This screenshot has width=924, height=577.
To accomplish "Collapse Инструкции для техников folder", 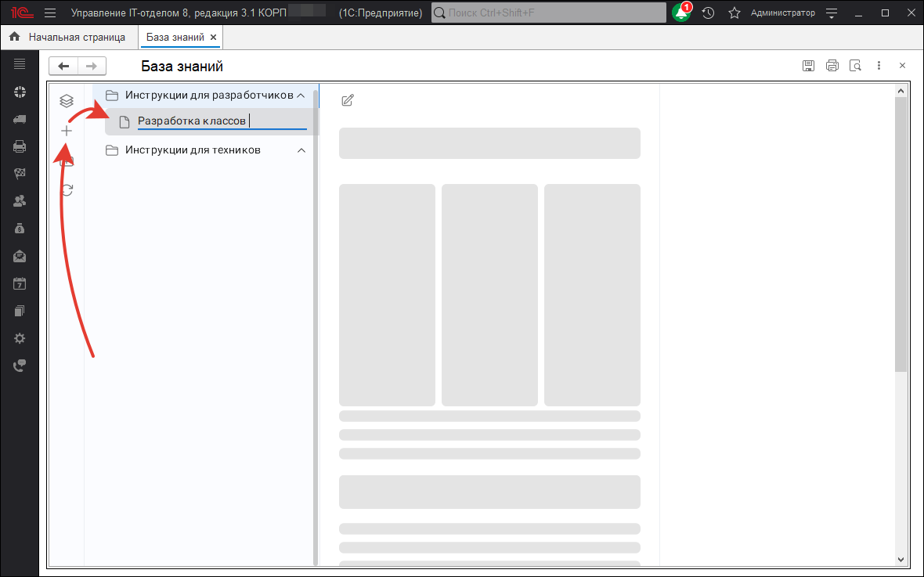I will pyautogui.click(x=301, y=150).
